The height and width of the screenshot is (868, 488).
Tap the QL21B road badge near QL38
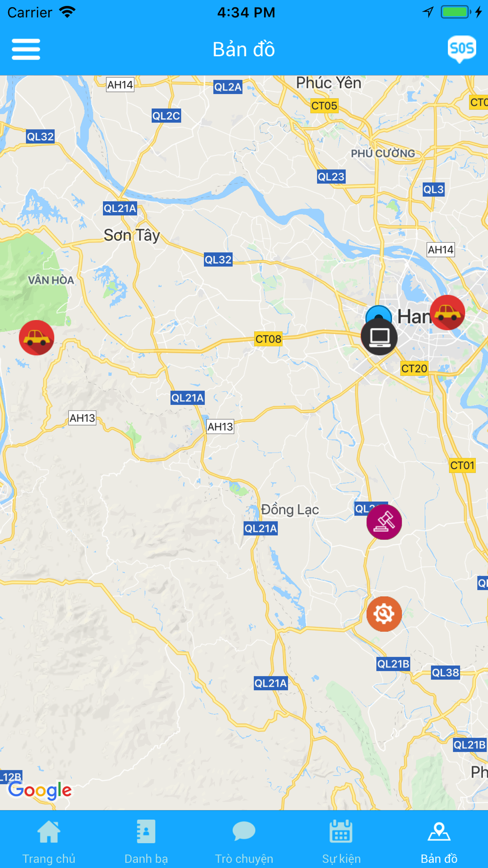[x=393, y=664]
